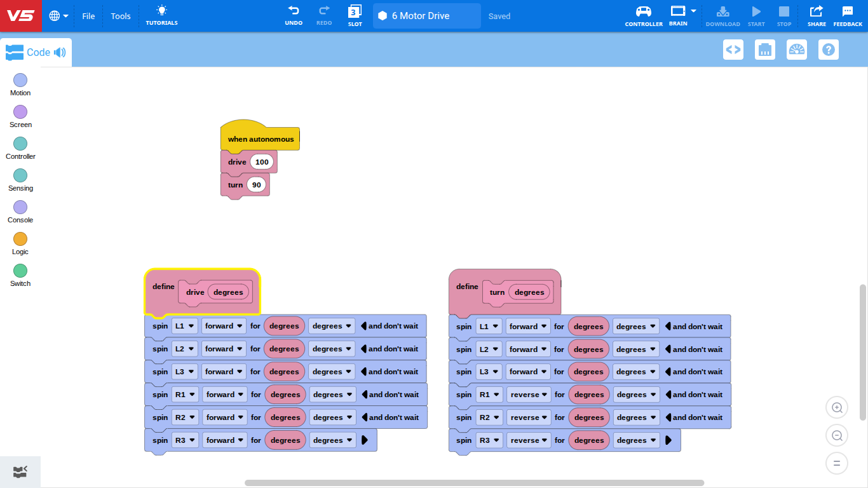Select the Sensing block category
Screen dimensions: 868x488
tap(20, 180)
